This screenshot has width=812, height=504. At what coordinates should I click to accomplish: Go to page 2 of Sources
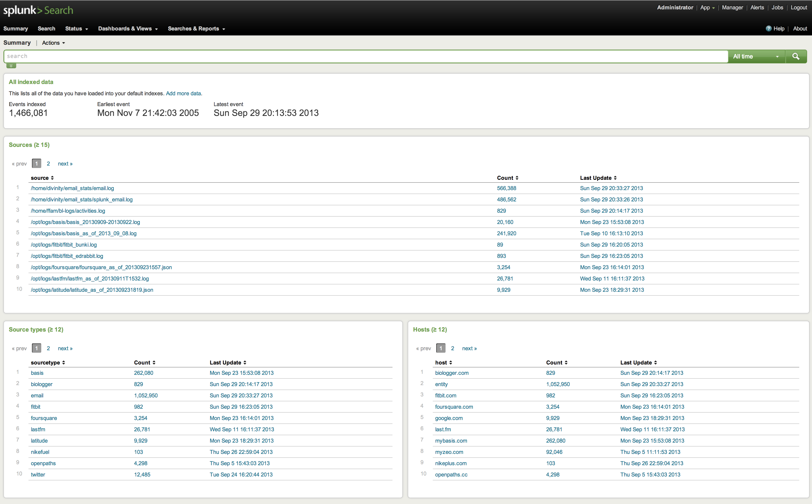pyautogui.click(x=48, y=164)
